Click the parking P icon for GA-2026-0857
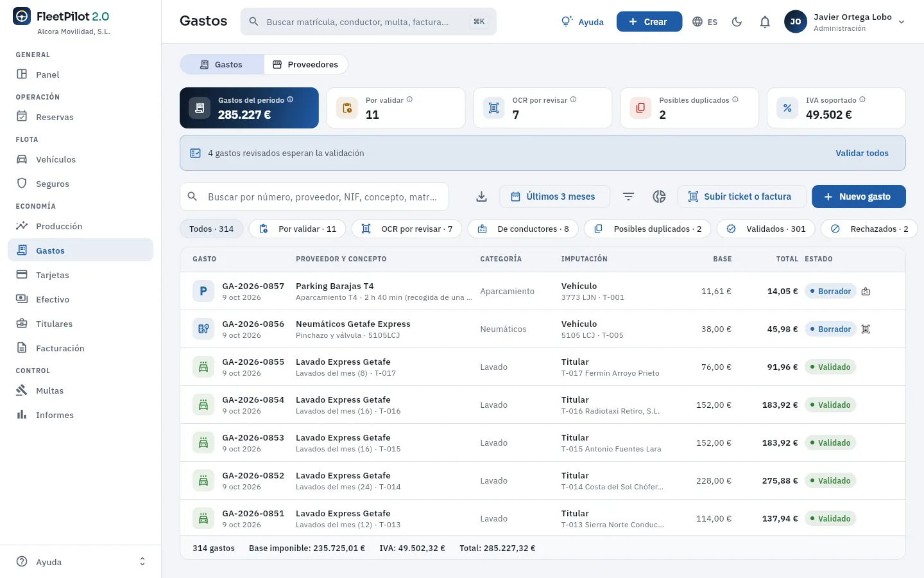The width and height of the screenshot is (924, 578). point(203,291)
